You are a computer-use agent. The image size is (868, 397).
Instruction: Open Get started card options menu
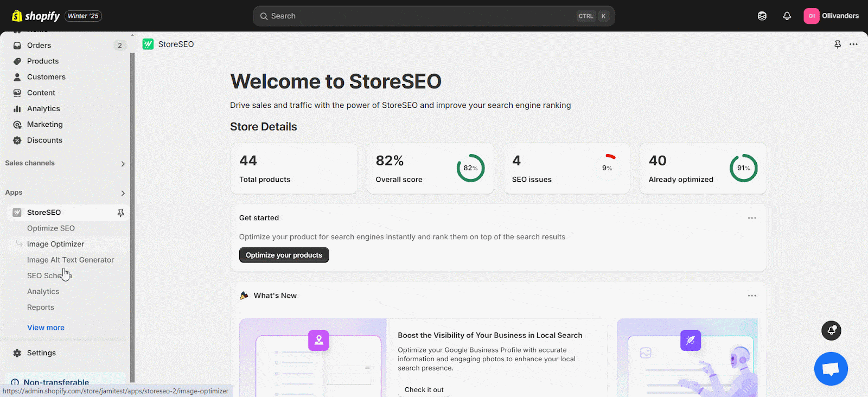(752, 218)
